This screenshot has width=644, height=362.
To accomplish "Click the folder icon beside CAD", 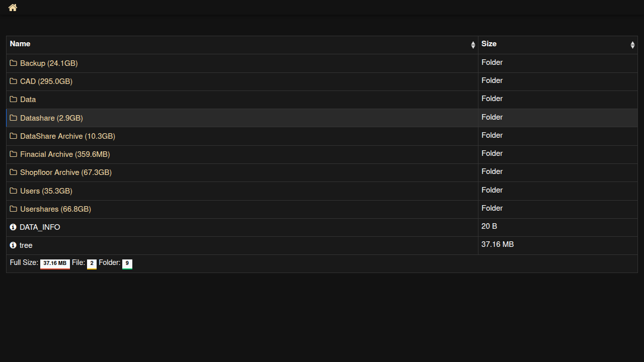I will pos(14,81).
